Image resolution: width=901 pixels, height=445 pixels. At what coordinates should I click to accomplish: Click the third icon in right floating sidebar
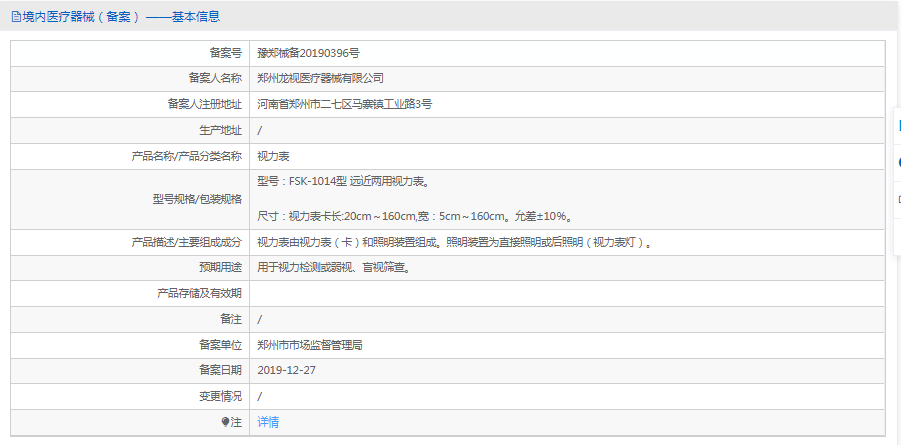(897, 197)
